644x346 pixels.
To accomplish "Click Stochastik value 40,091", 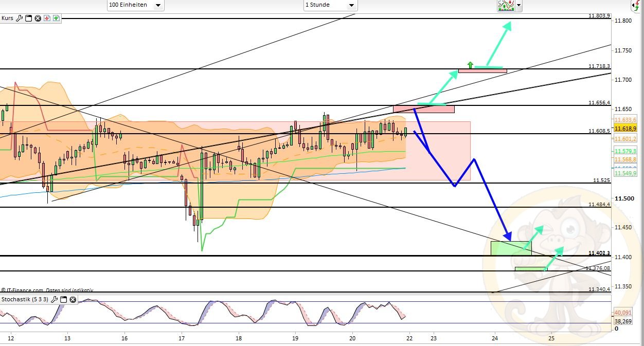I will 623,313.
